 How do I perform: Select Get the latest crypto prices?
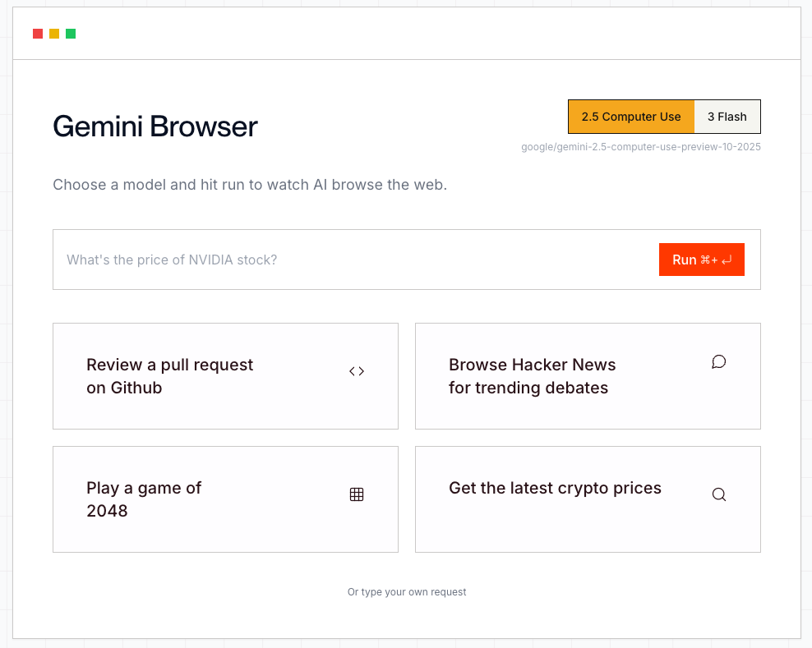click(588, 499)
